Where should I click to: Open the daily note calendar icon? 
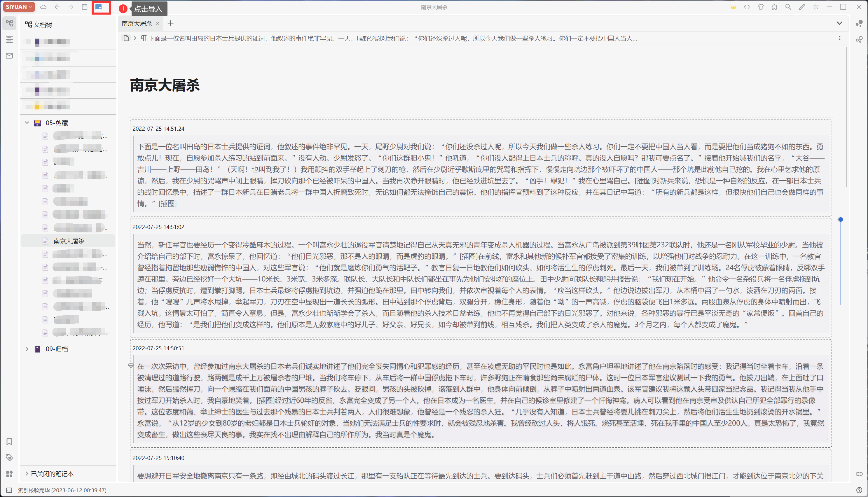point(85,7)
